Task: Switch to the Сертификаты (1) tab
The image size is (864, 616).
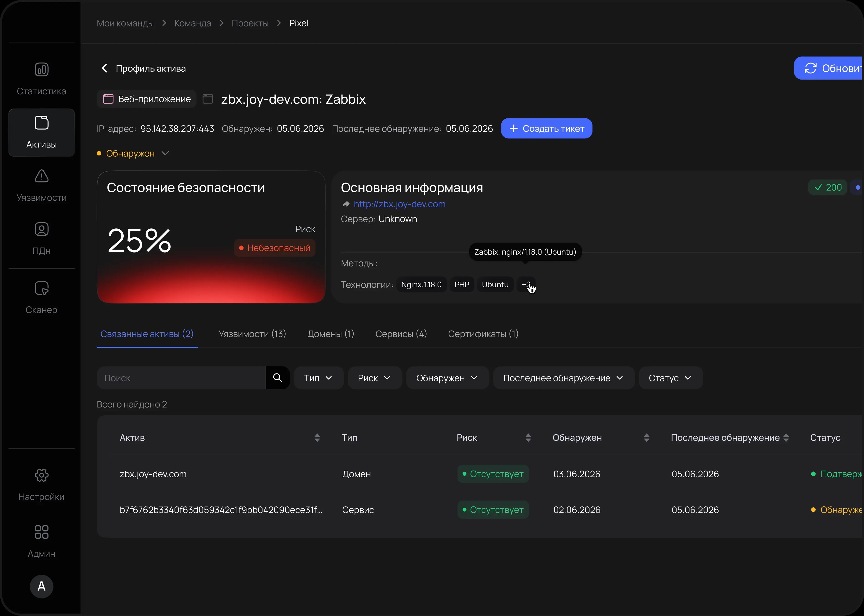Action: point(483,334)
